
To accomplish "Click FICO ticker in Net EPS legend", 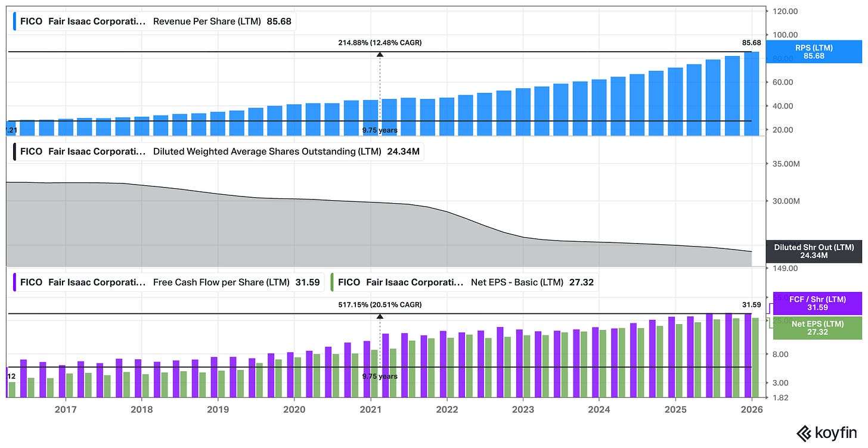I will (x=349, y=282).
